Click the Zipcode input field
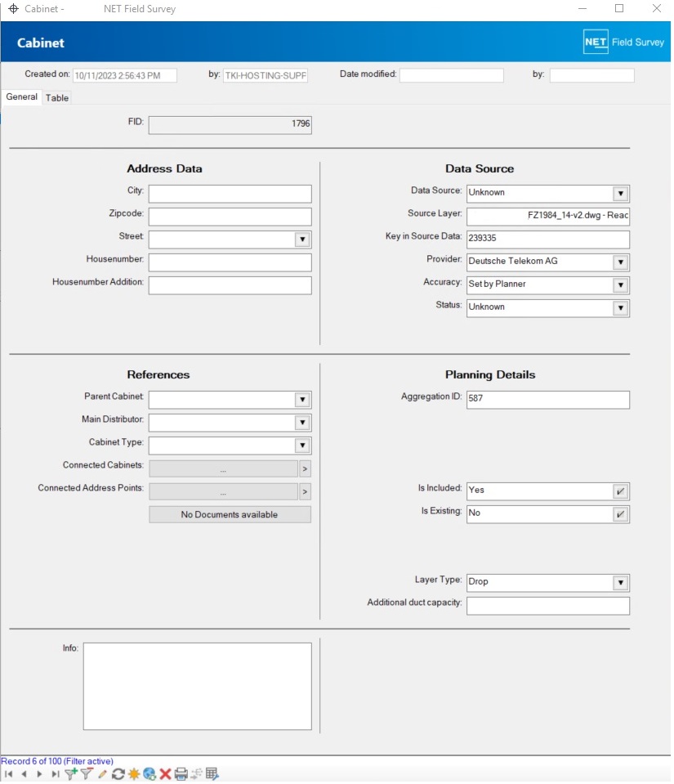This screenshot has height=784, width=674. pos(230,217)
